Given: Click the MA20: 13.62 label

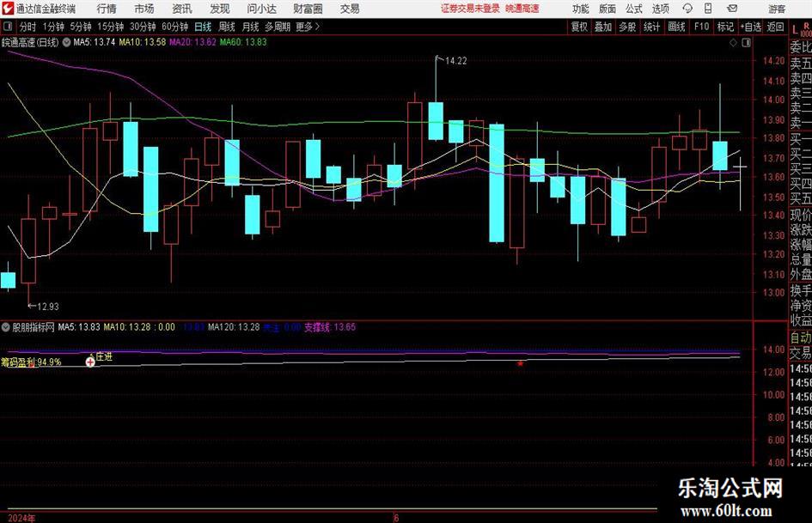Looking at the screenshot, I should tap(192, 42).
